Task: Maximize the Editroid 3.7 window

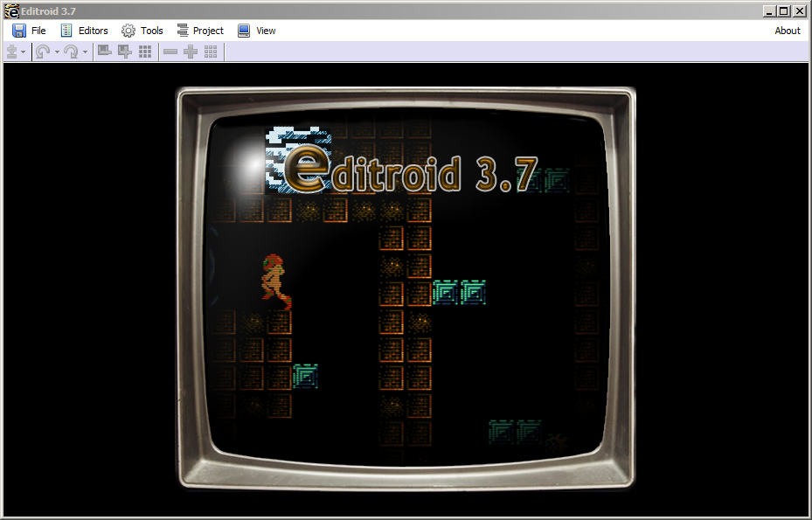Action: pyautogui.click(x=784, y=11)
